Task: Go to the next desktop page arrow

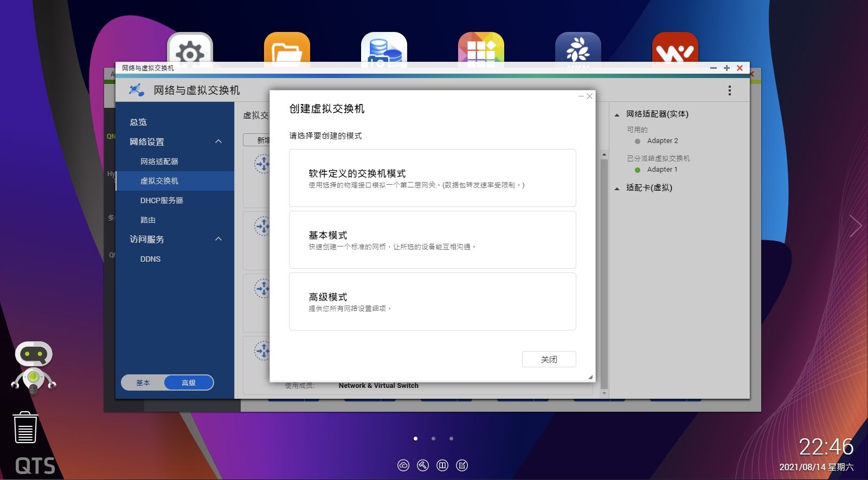Action: pos(856,226)
